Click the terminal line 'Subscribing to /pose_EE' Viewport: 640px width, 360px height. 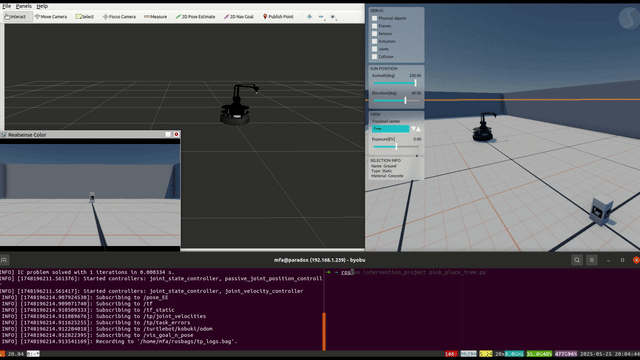tap(85, 298)
